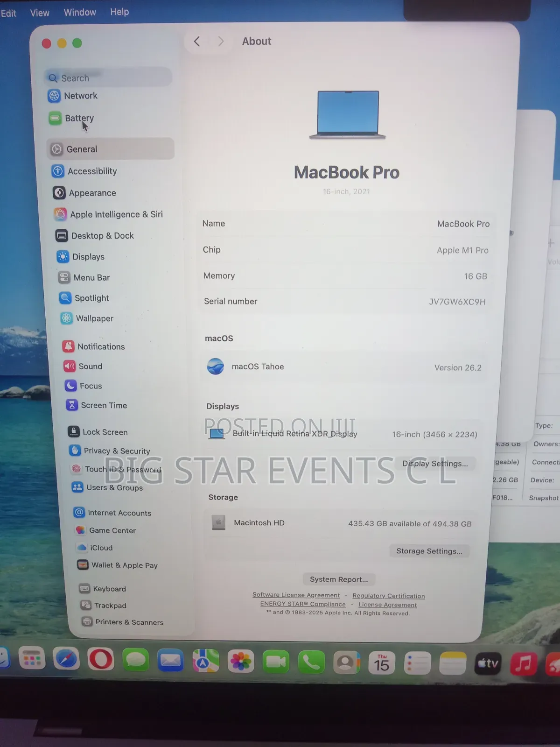Go forward with the right chevron
The image size is (560, 747).
pyautogui.click(x=221, y=42)
